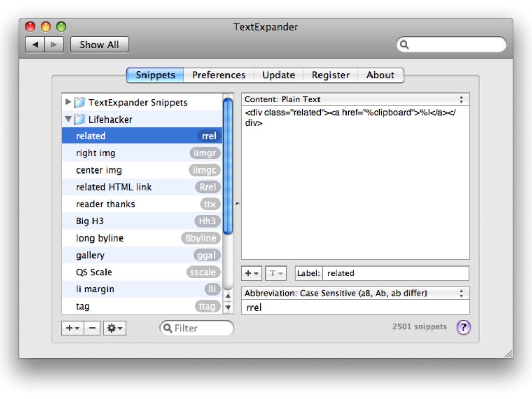Click the 'Bbyline' abbreviation badge
Image resolution: width=532 pixels, height=399 pixels.
click(x=201, y=238)
